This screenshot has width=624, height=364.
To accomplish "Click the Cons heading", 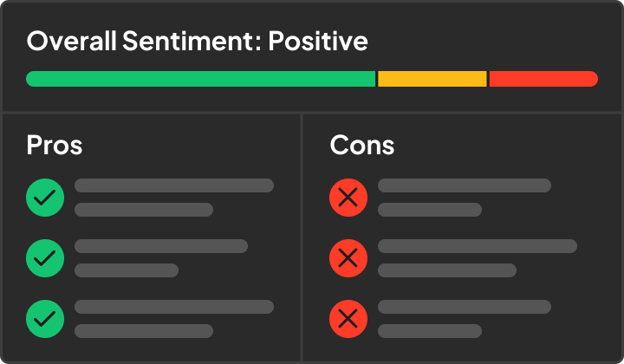I will 362,145.
